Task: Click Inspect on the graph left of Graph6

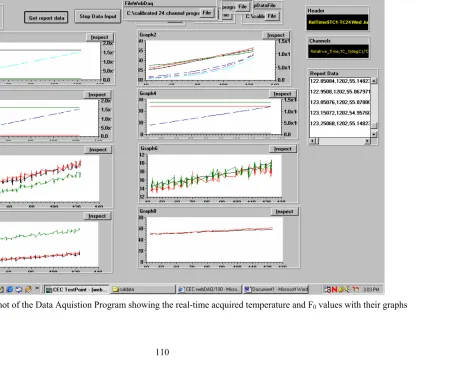Action: pos(98,150)
